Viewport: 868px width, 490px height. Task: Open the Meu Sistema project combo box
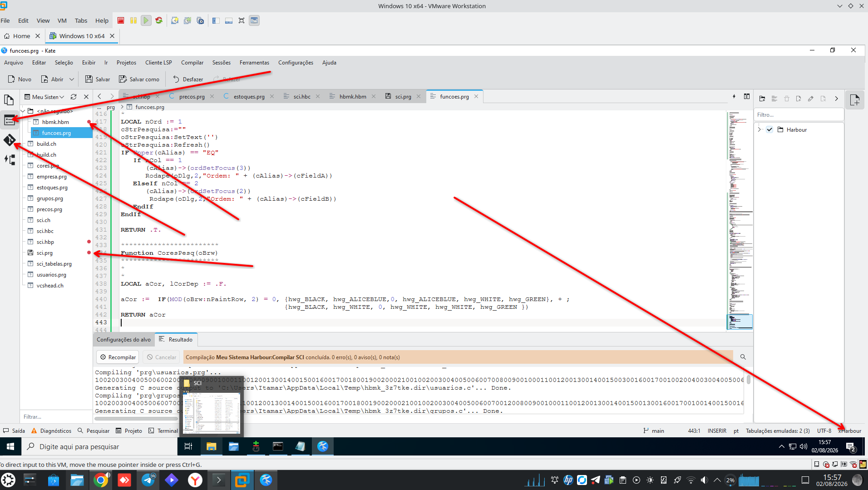[44, 97]
